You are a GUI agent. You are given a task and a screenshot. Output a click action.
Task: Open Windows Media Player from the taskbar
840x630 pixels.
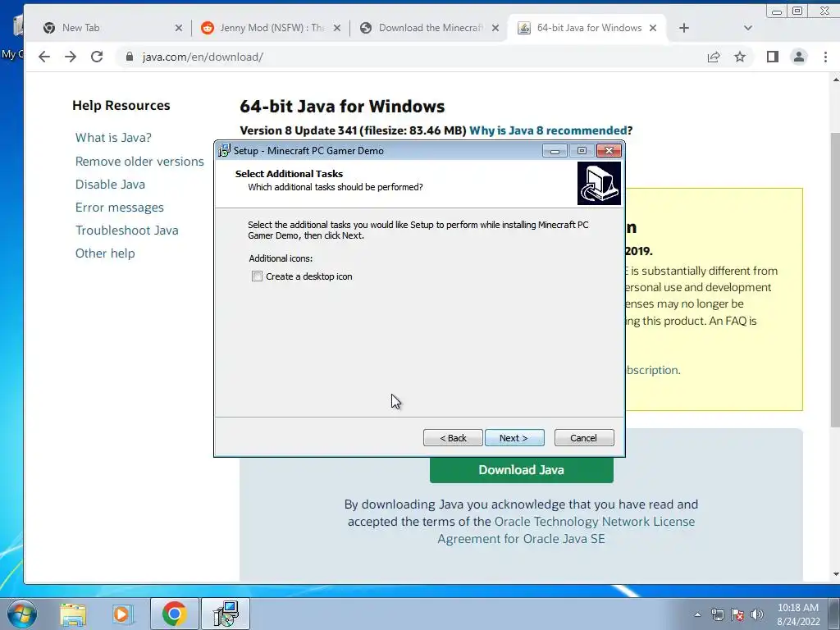(x=122, y=614)
